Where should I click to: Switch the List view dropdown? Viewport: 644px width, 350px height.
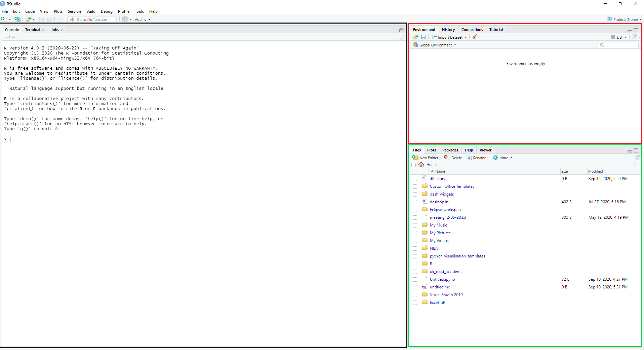tap(619, 37)
